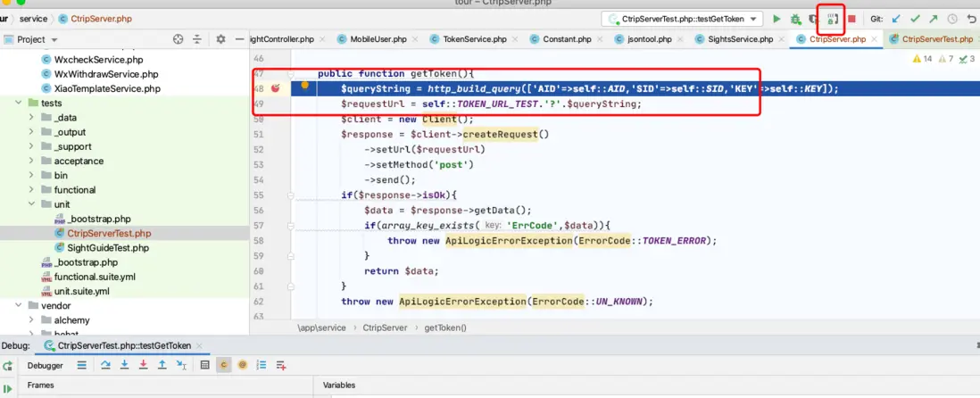The height and width of the screenshot is (398, 980).
Task: Close the testGetToken debug tab
Action: 199,345
